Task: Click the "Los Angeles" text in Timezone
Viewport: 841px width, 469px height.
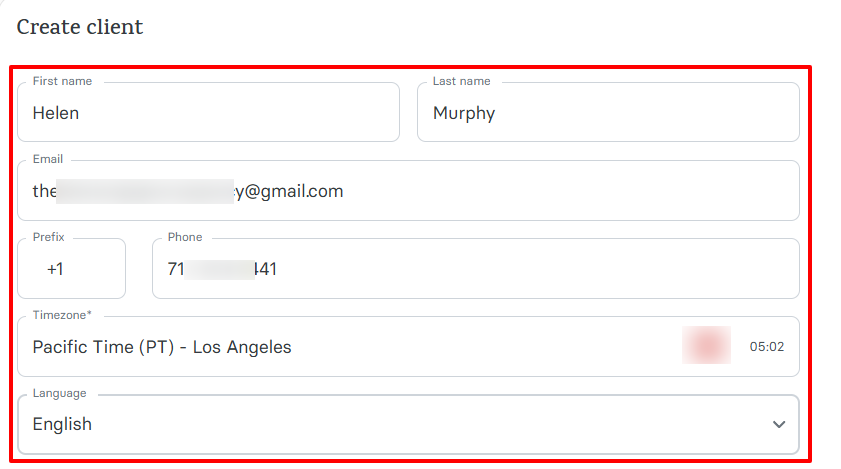Action: click(x=242, y=347)
